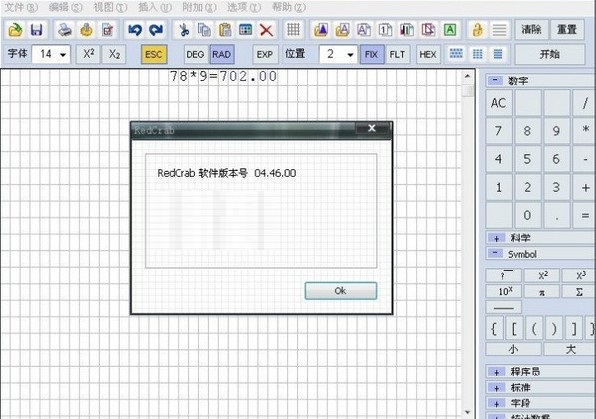Click the green A box icon

pos(450,30)
